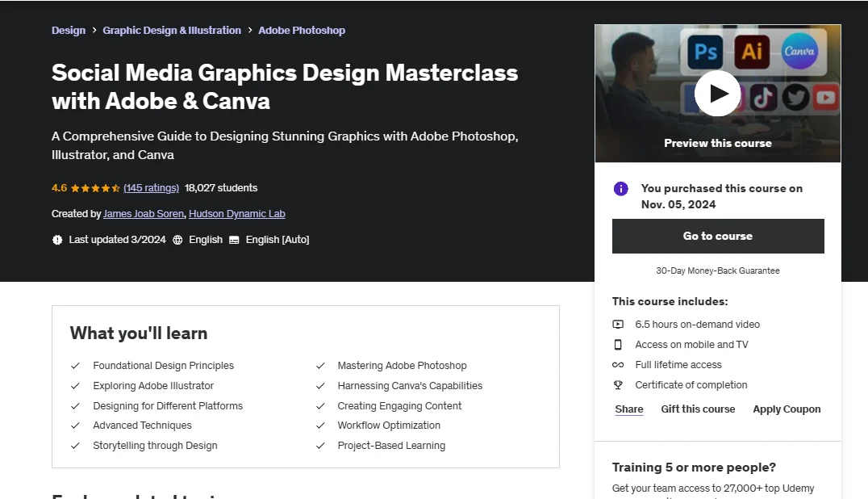Click checkmark beside Mastering Adobe Photoshop
Screen dimensions: 868x499
320,366
